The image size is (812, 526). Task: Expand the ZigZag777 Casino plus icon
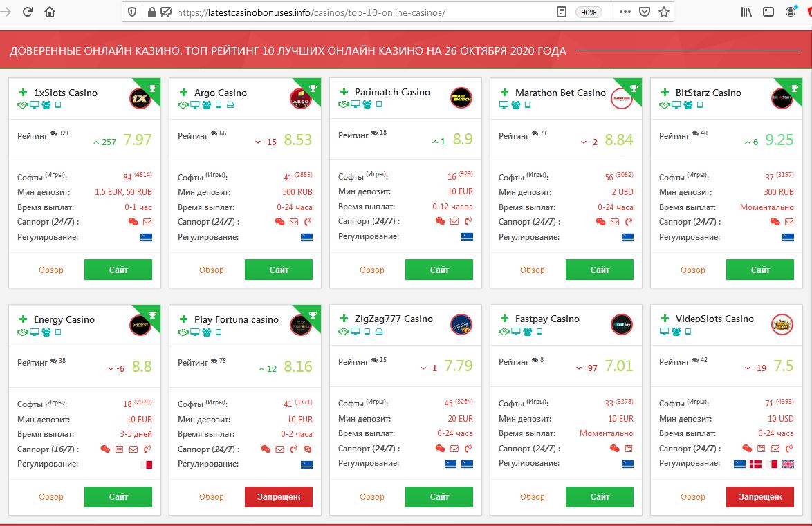tap(344, 319)
